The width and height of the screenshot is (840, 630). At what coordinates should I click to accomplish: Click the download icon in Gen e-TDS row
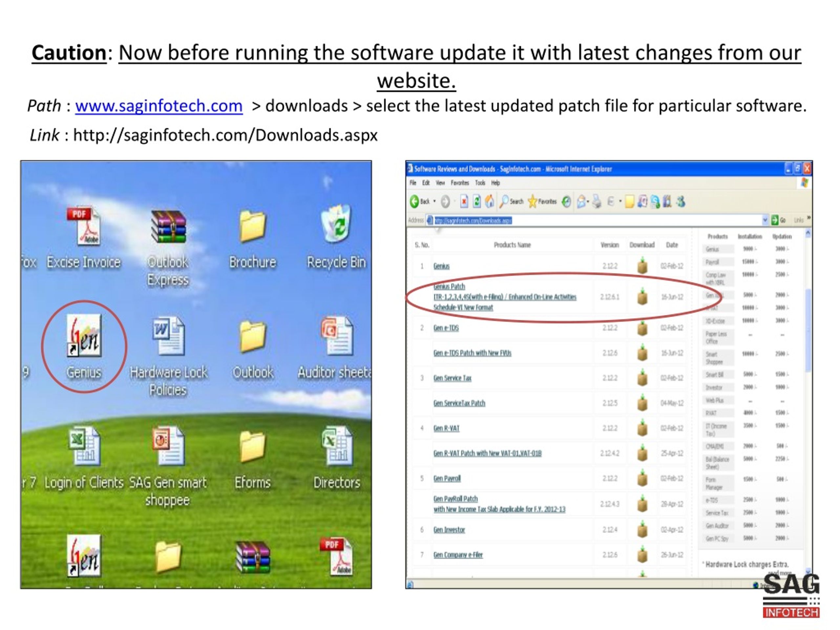pos(642,328)
